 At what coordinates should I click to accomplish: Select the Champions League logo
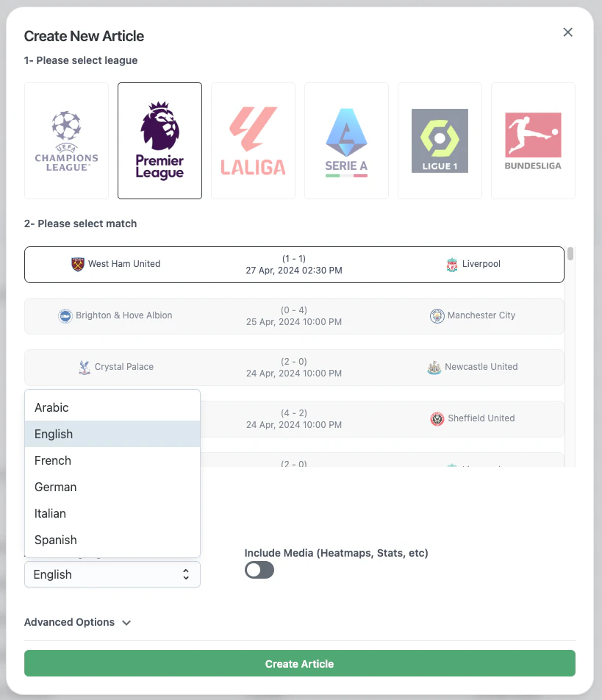[x=66, y=140]
